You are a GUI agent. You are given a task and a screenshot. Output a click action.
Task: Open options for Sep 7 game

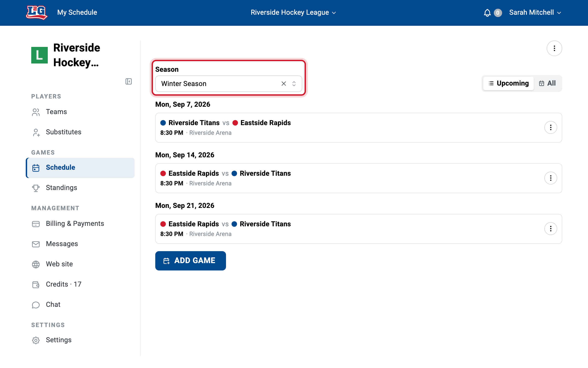click(x=551, y=127)
